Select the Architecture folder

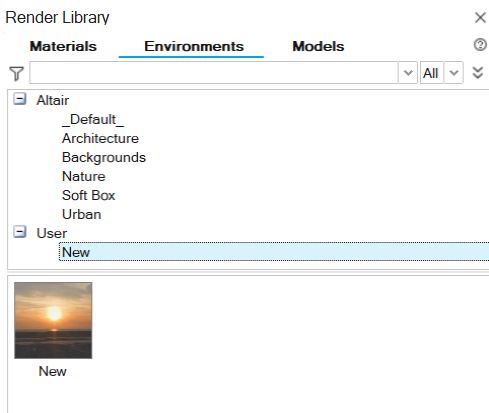(x=100, y=138)
